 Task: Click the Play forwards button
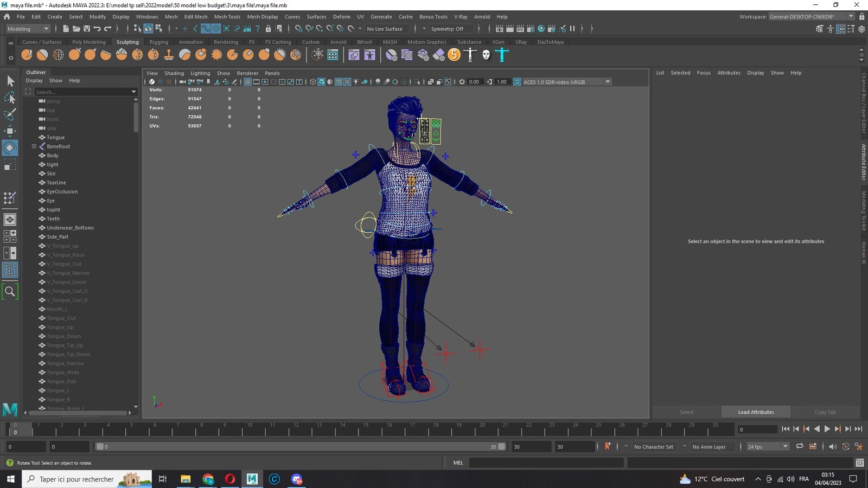pos(827,429)
